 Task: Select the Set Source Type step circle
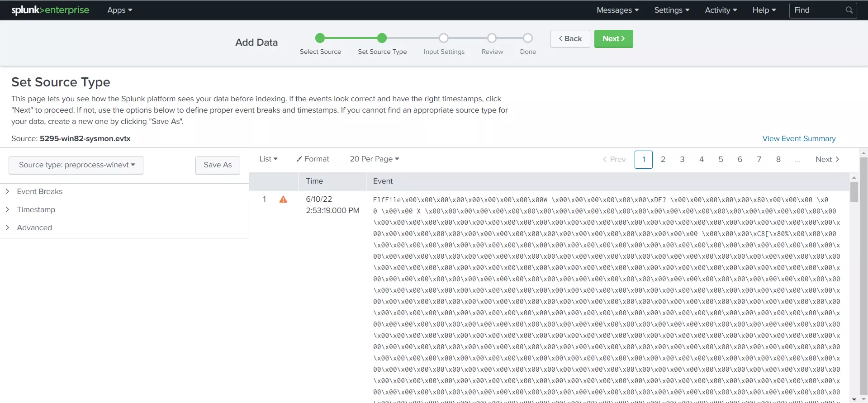tap(382, 38)
